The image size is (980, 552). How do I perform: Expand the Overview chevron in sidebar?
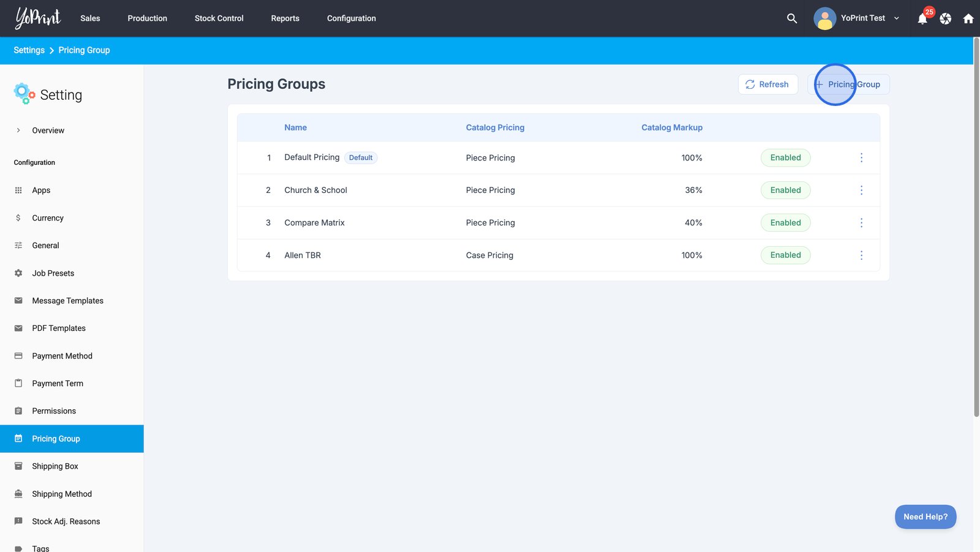click(x=18, y=130)
